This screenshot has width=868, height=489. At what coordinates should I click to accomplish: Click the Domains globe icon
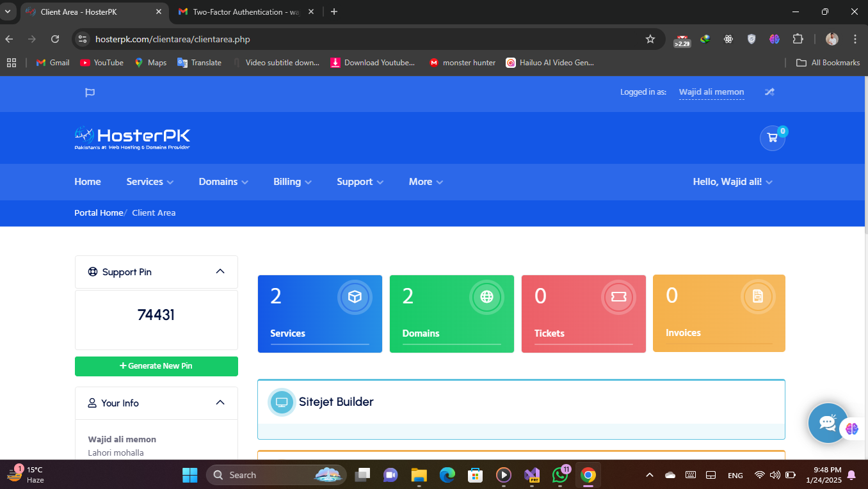click(486, 297)
